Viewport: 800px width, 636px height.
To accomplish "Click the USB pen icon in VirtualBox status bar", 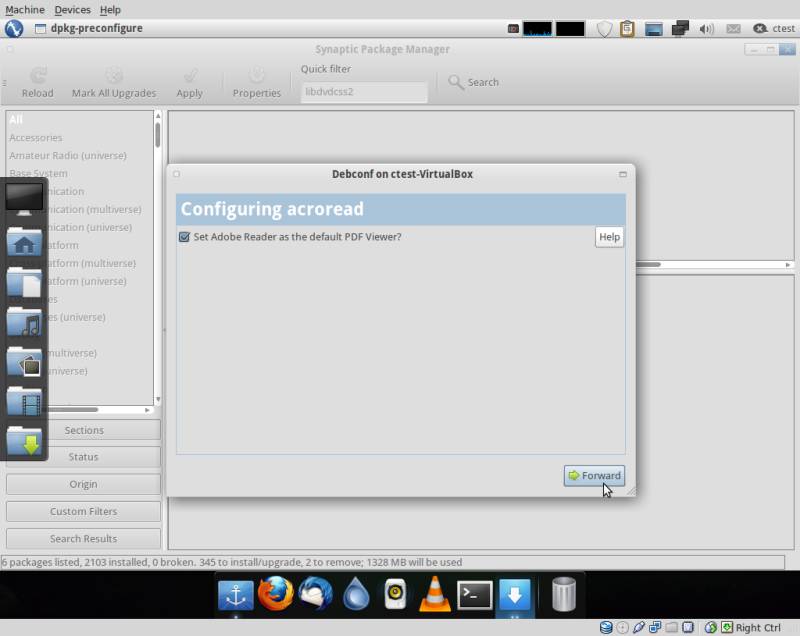I will [638, 628].
